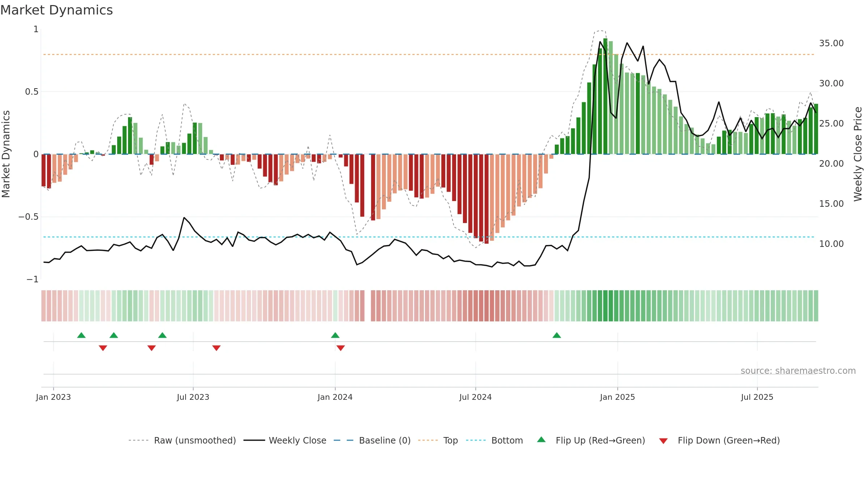
Task: Click the vertical Market Dynamics axis title
Action: 6,154
